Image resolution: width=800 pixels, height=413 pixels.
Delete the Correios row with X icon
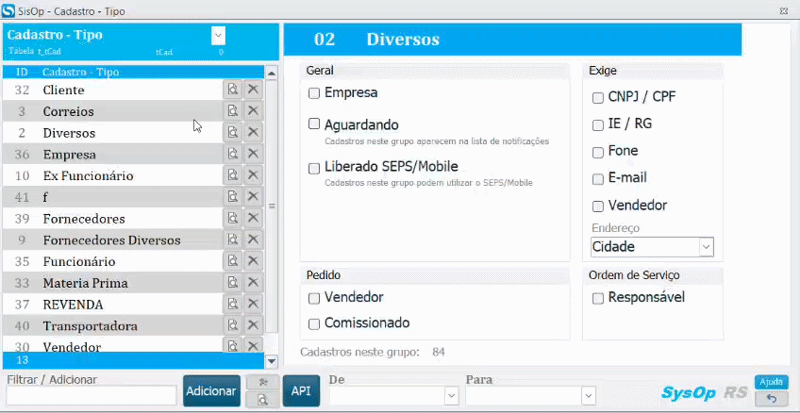[x=253, y=111]
